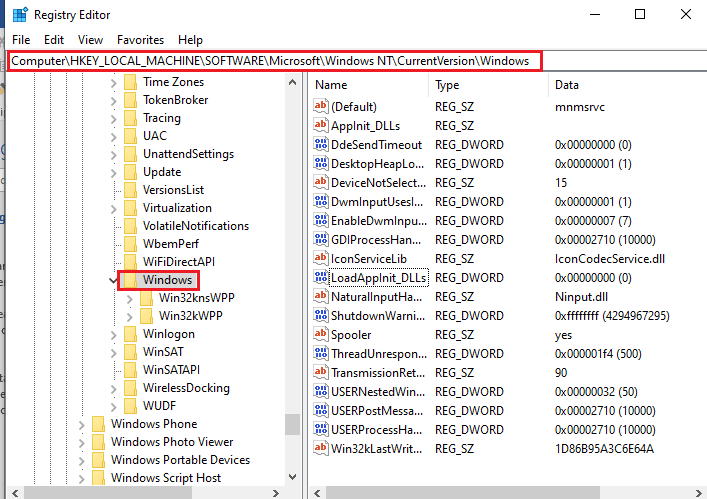Select the ThreadUnrespon... DWORD icon
This screenshot has height=499, width=707.
point(321,353)
